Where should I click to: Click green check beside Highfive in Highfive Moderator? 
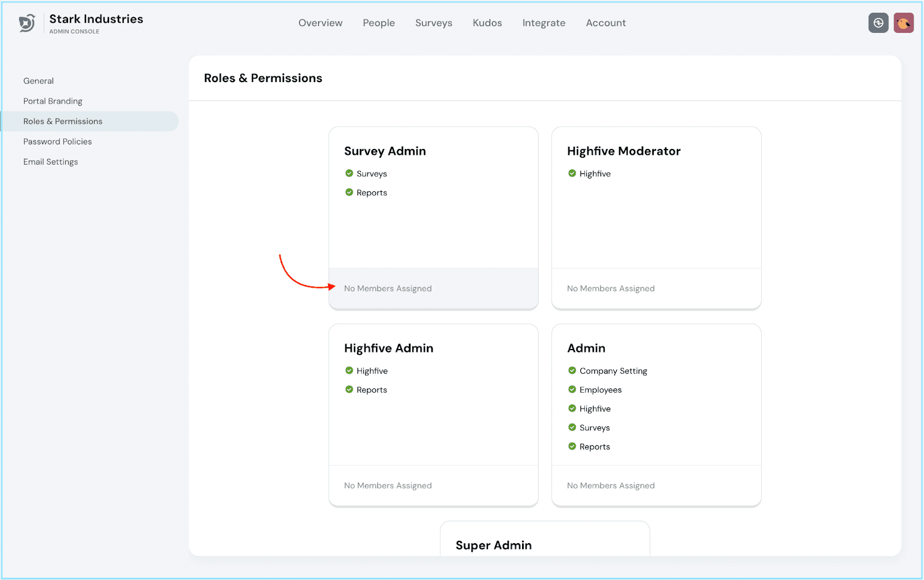pyautogui.click(x=572, y=173)
